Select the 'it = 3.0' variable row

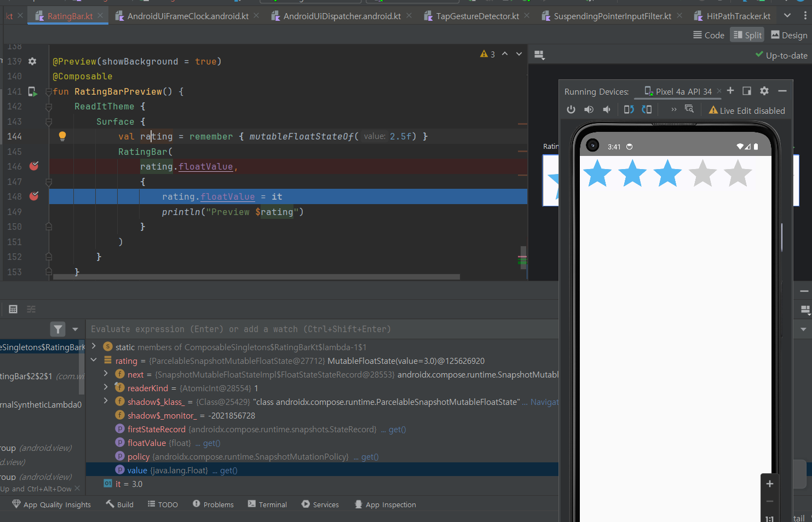coord(323,484)
